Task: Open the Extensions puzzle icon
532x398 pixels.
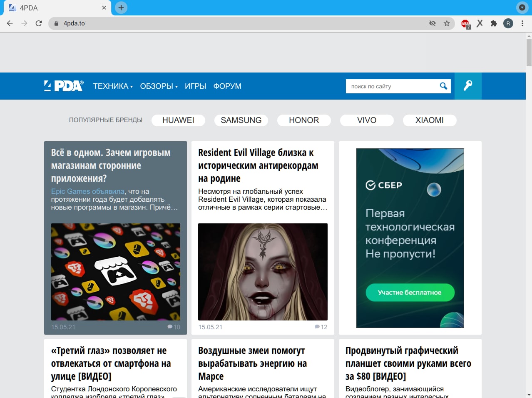Action: (494, 23)
